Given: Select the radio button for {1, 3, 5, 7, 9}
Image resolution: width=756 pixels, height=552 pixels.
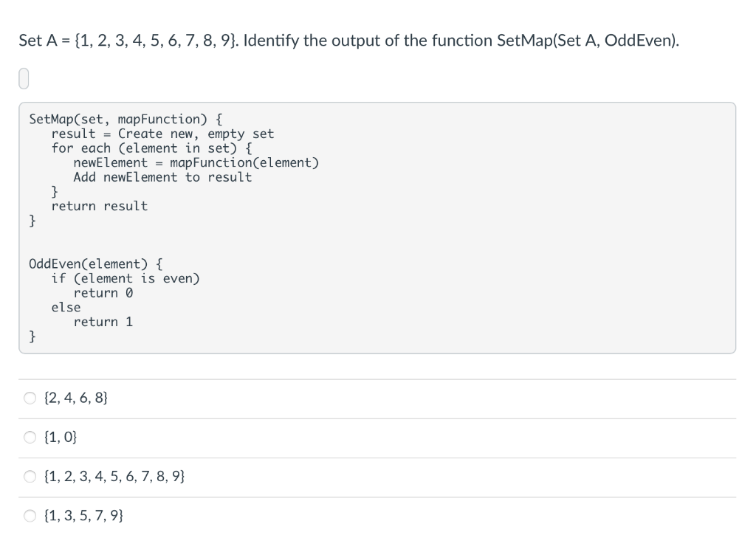Looking at the screenshot, I should click(x=30, y=515).
